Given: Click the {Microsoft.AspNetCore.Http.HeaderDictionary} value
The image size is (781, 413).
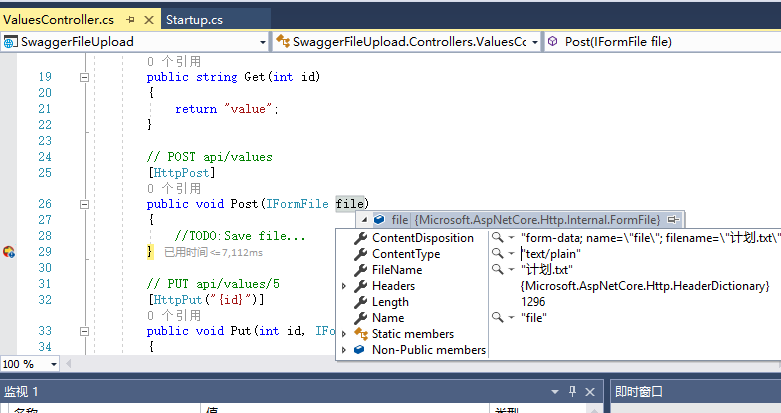Looking at the screenshot, I should click(645, 286).
